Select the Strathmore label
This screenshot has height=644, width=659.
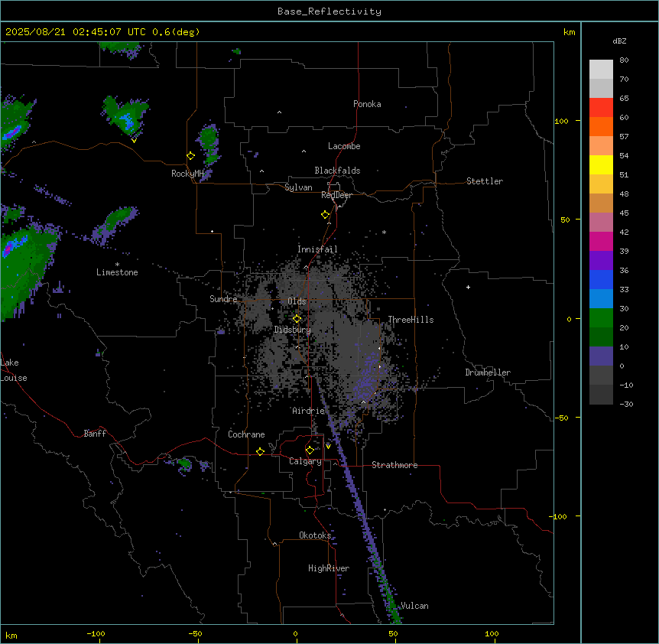[394, 465]
